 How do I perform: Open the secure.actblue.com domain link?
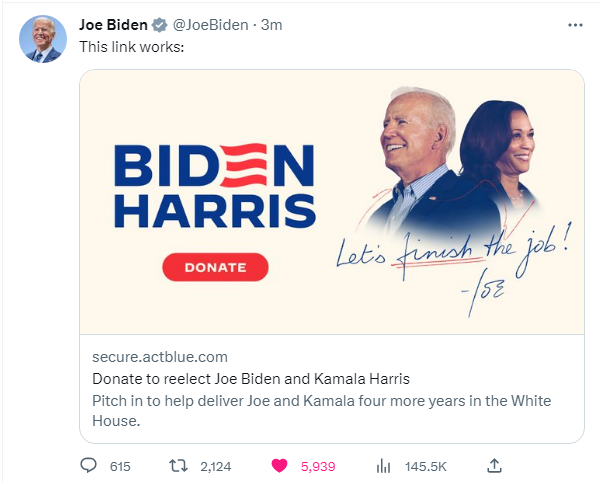[x=160, y=357]
